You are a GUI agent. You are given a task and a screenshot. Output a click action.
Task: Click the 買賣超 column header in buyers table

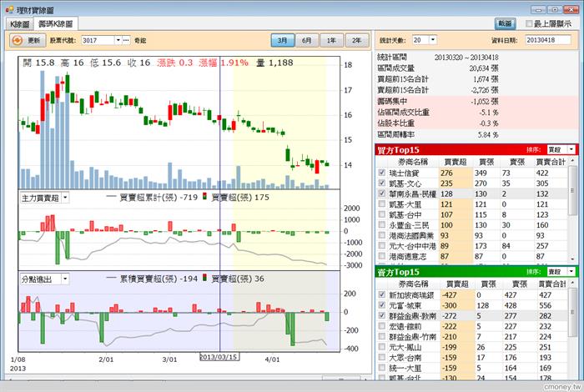coord(456,162)
